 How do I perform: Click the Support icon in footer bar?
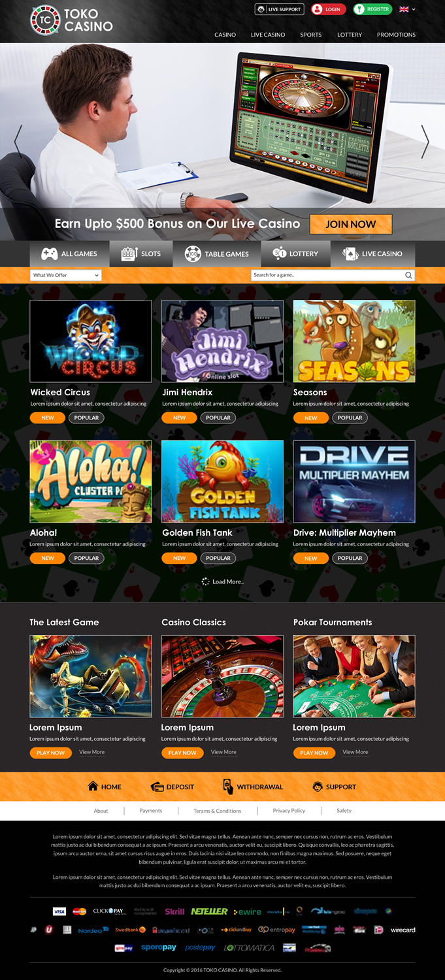point(318,787)
